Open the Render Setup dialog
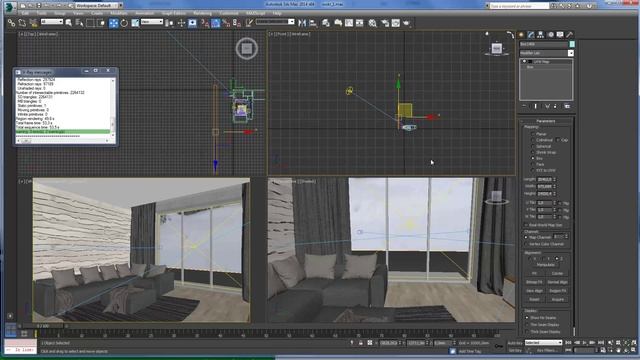Viewport: 640px width, 360px height. (x=385, y=23)
